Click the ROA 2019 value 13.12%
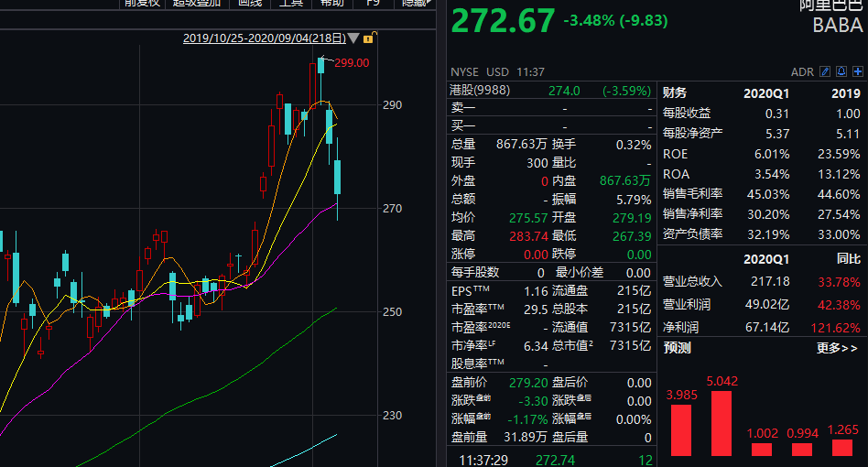 [x=839, y=174]
